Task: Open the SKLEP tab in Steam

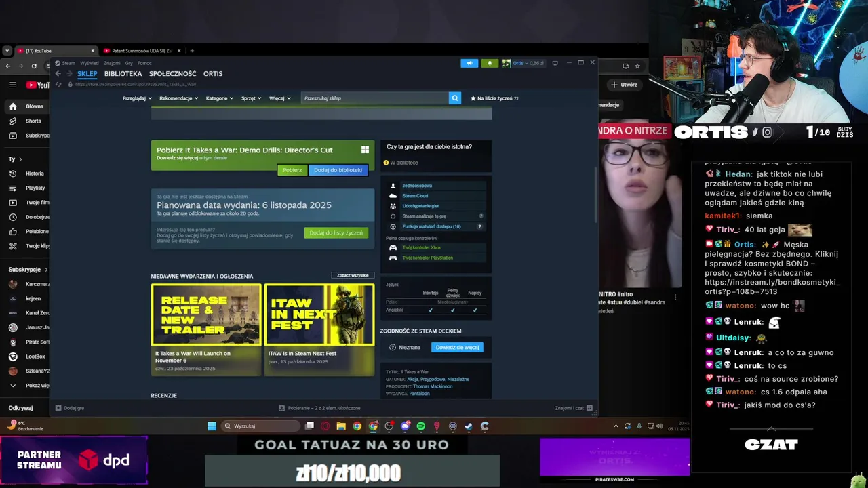Action: pyautogui.click(x=87, y=74)
